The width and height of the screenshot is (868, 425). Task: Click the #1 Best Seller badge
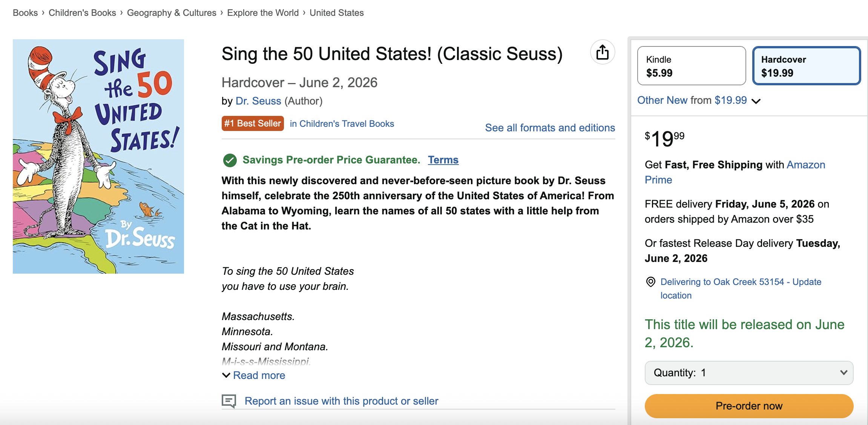tap(253, 123)
